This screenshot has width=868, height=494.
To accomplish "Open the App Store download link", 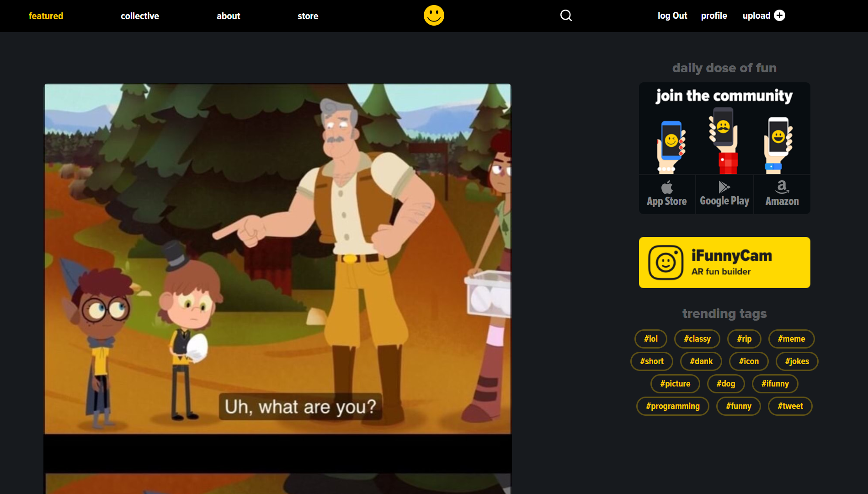I will [x=667, y=194].
